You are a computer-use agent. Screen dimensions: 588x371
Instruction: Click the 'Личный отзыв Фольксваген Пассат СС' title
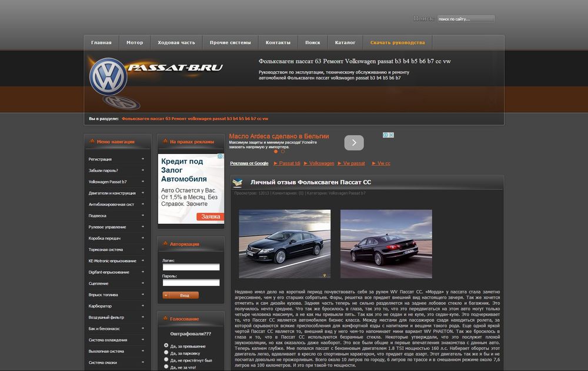coord(310,182)
